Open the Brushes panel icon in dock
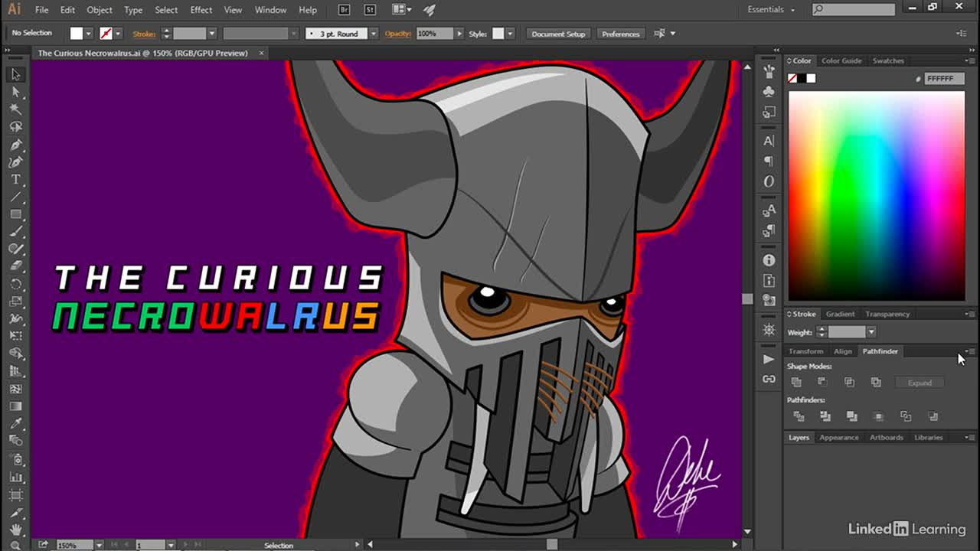 (x=769, y=71)
